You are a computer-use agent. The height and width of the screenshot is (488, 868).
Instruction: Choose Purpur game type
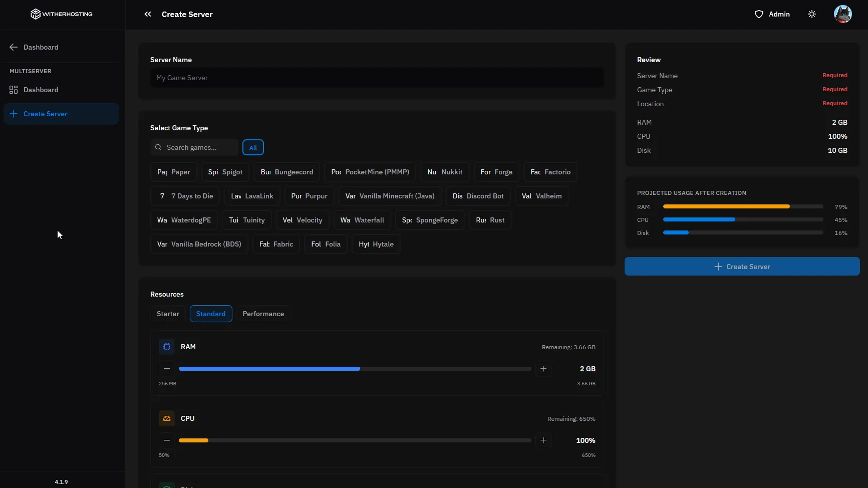[x=309, y=196]
